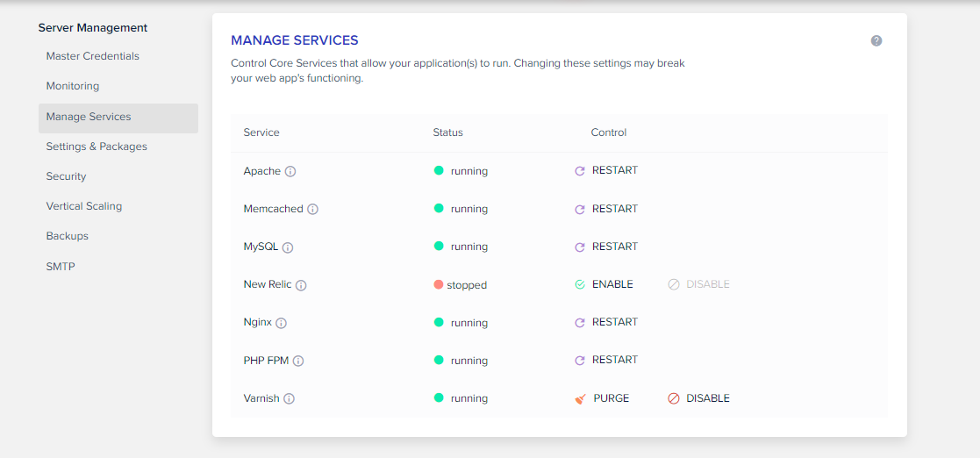Navigate to Vertical Scaling
This screenshot has width=980, height=458.
tap(84, 206)
